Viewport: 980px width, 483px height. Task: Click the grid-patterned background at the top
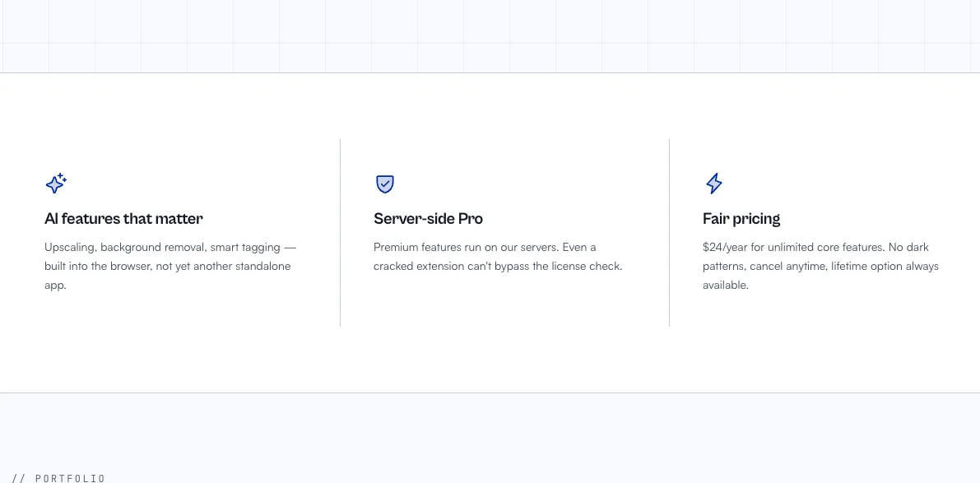[490, 36]
